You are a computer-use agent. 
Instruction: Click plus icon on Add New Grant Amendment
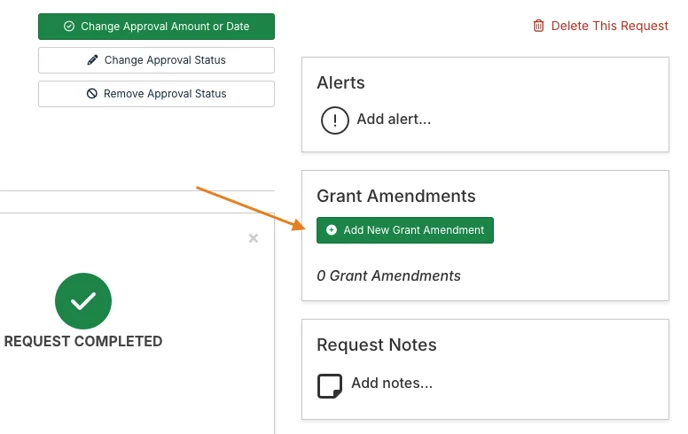click(x=332, y=230)
